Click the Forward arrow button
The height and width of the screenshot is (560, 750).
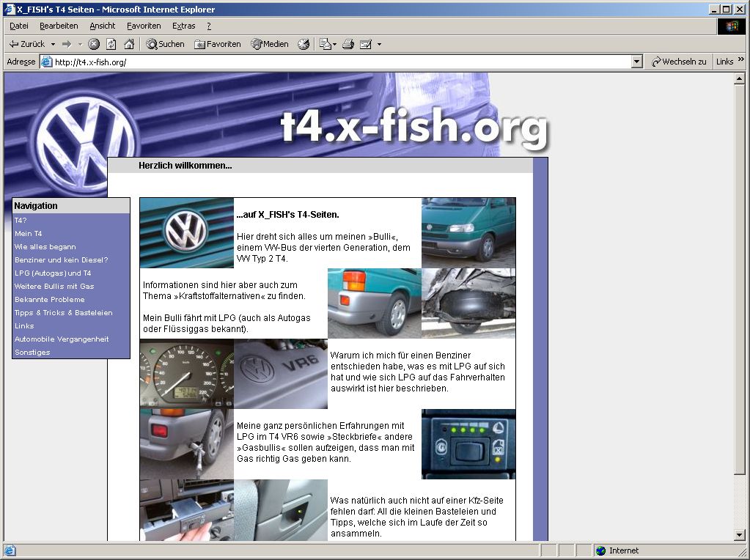tap(67, 44)
